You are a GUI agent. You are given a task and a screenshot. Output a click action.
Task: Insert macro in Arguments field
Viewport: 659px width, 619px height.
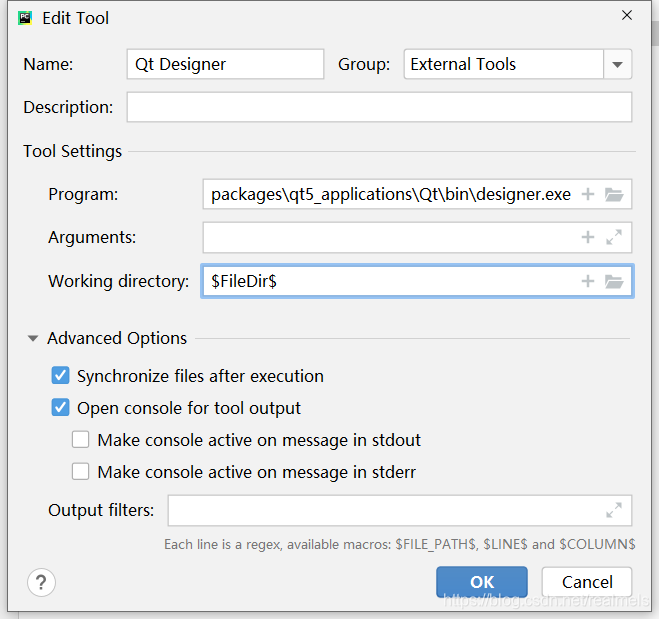pos(588,237)
